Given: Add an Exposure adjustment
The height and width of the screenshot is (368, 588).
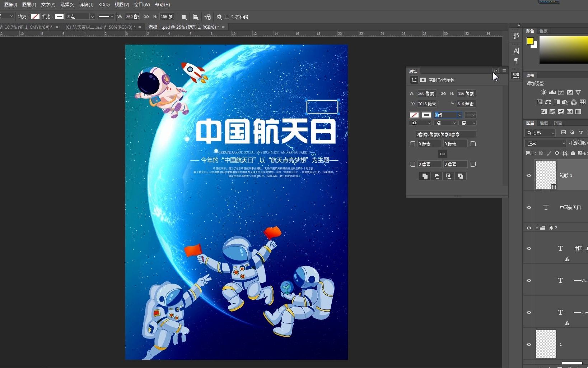Looking at the screenshot, I should click(x=569, y=92).
